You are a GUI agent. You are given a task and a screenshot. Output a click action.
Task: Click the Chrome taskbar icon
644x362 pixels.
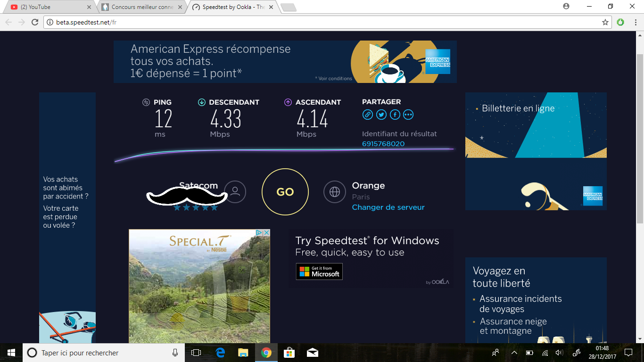click(266, 353)
